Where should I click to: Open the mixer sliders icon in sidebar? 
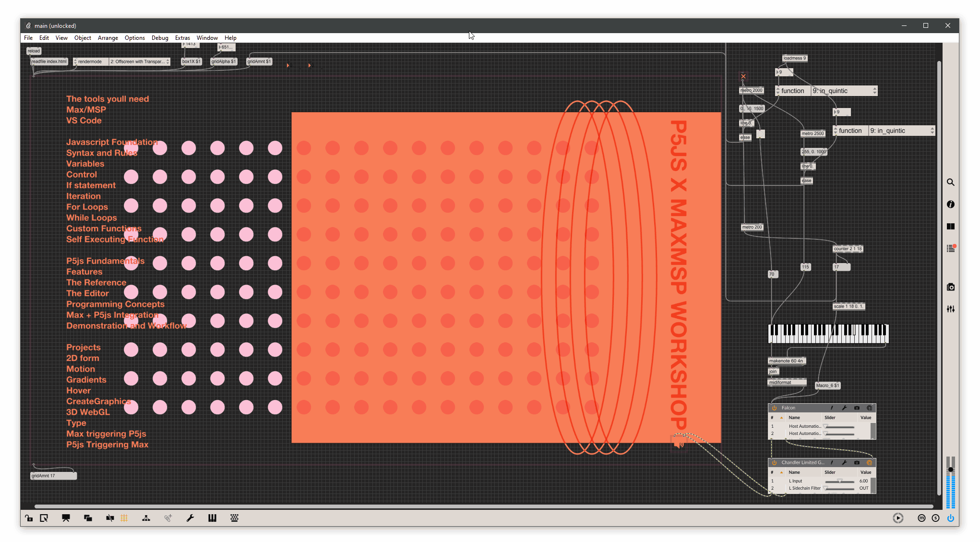tap(950, 309)
